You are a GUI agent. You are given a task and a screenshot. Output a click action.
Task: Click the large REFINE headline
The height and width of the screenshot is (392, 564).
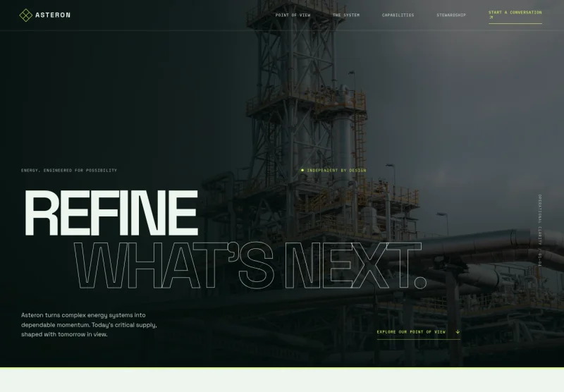pos(111,213)
